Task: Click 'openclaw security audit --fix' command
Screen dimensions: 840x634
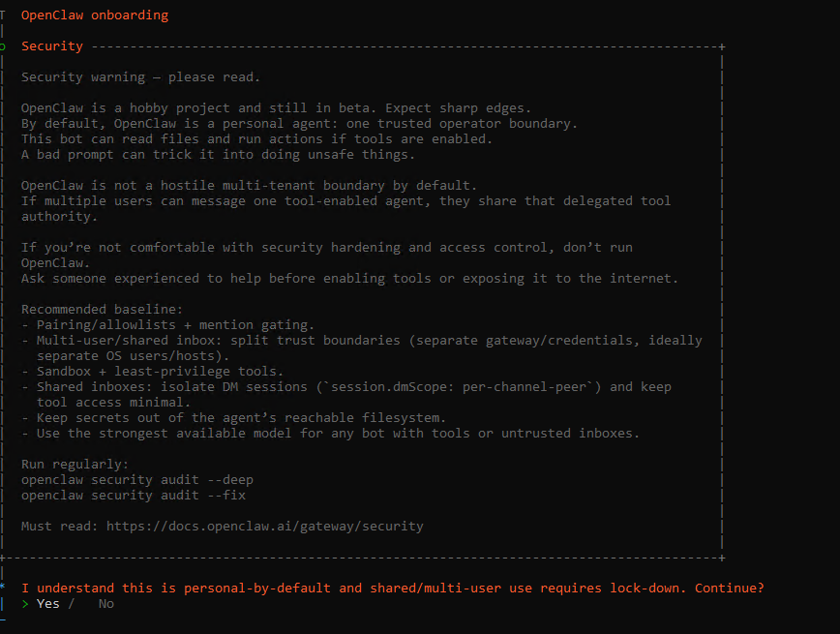Action: (x=134, y=496)
